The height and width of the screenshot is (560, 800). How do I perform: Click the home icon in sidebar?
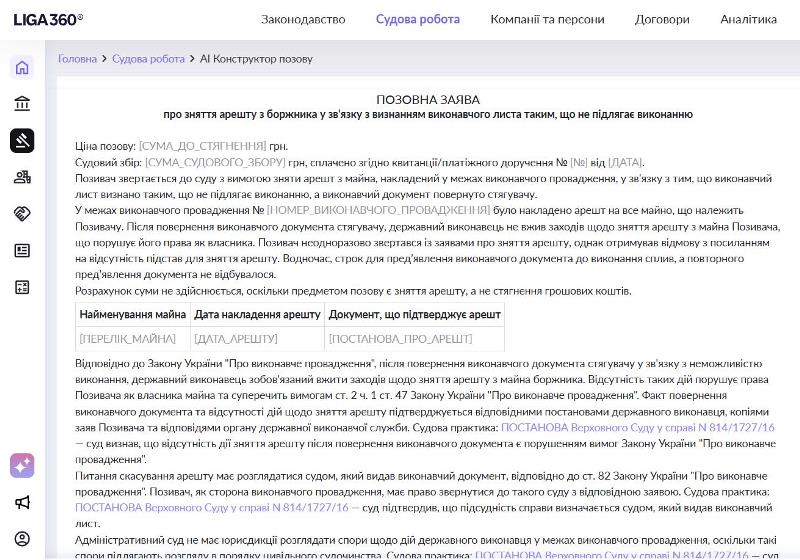[x=22, y=68]
